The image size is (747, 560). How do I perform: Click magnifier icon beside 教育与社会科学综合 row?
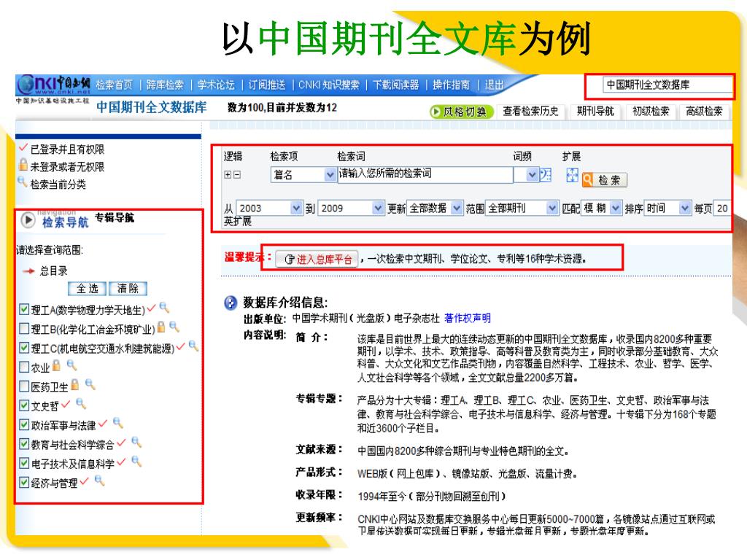[136, 443]
